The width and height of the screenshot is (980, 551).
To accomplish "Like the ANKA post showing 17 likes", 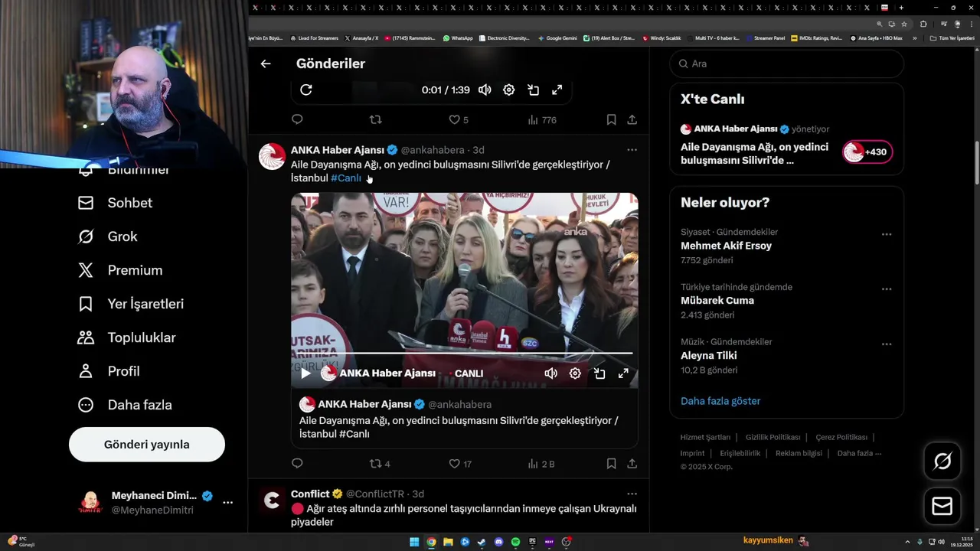I will [460, 463].
